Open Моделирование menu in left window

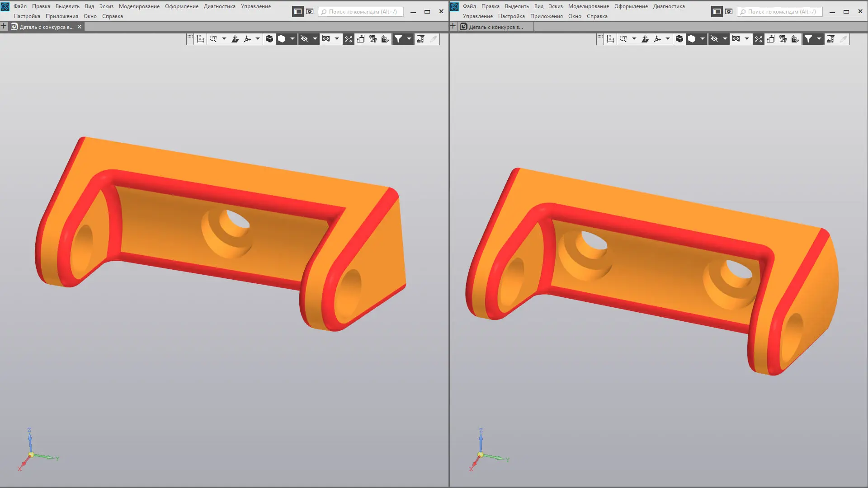tap(139, 6)
